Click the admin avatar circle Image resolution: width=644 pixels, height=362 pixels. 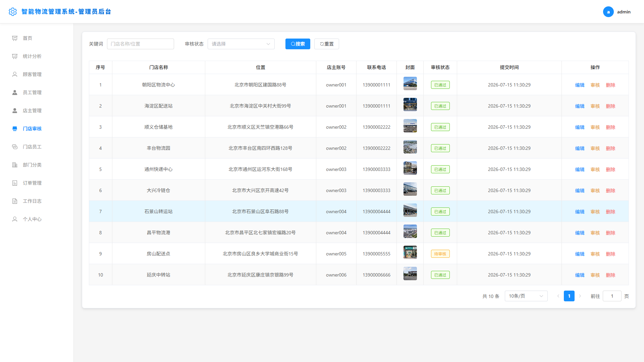pyautogui.click(x=608, y=12)
